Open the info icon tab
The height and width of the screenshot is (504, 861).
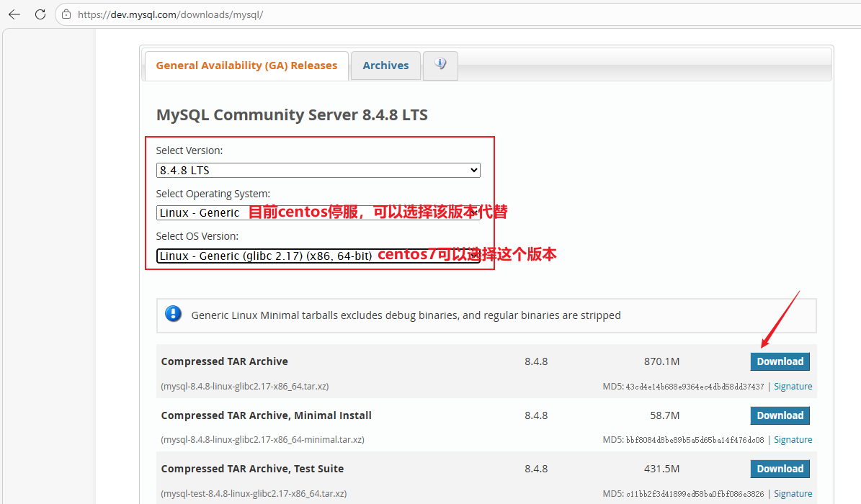[x=440, y=66]
